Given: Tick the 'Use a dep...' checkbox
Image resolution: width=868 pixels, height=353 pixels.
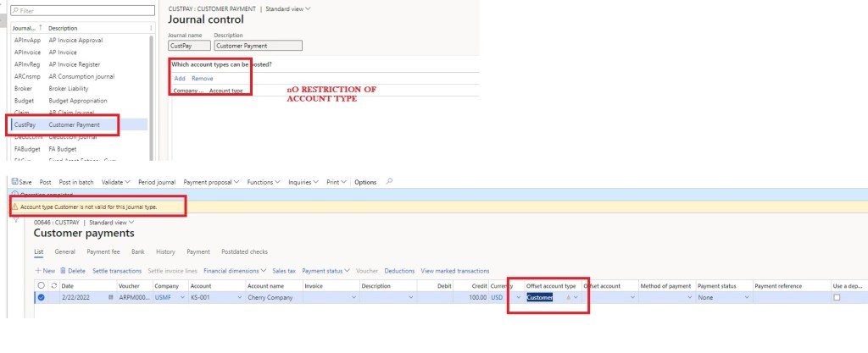Looking at the screenshot, I should pos(837,297).
